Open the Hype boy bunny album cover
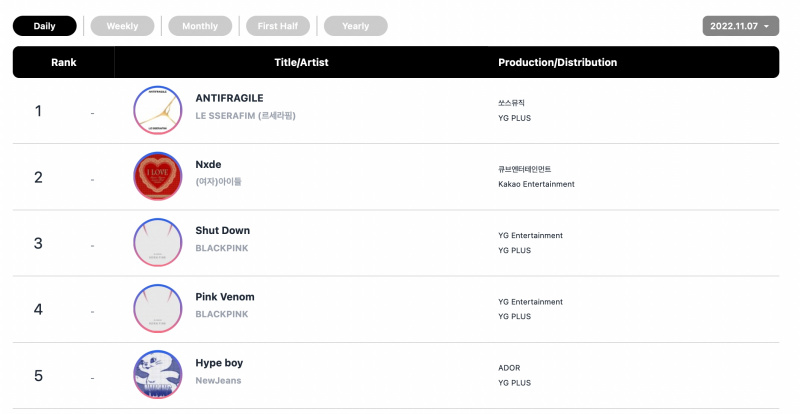The height and width of the screenshot is (414, 800). 158,375
